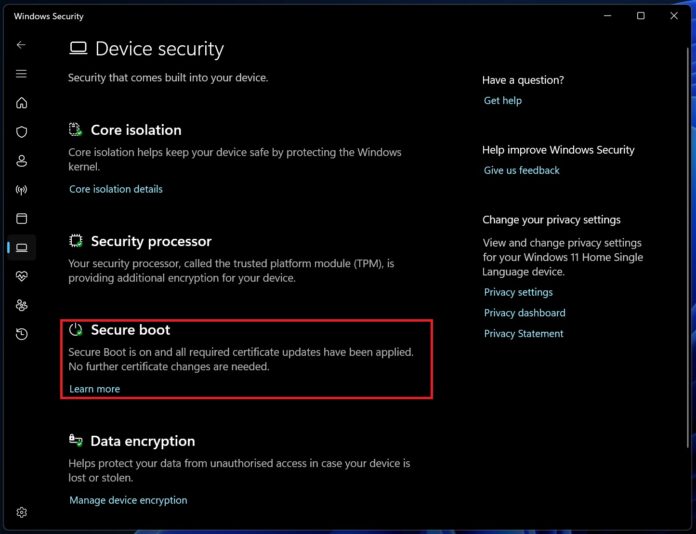Image resolution: width=696 pixels, height=534 pixels.
Task: Open Privacy dashboard link
Action: (525, 313)
